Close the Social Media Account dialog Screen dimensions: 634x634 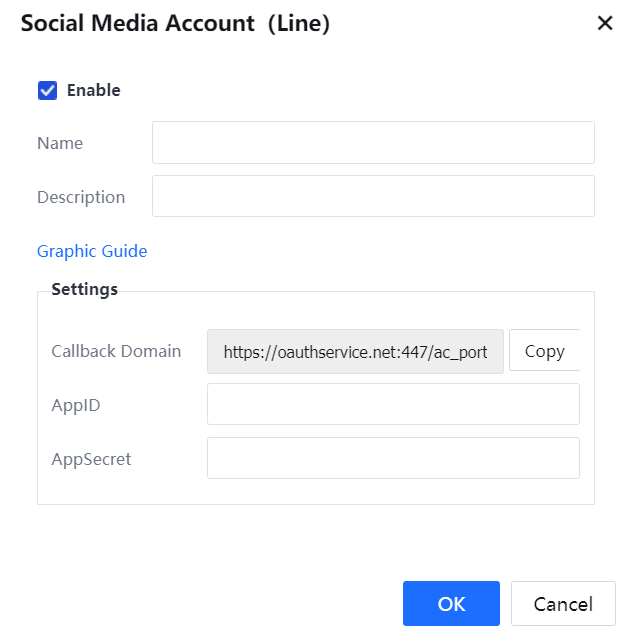(604, 23)
